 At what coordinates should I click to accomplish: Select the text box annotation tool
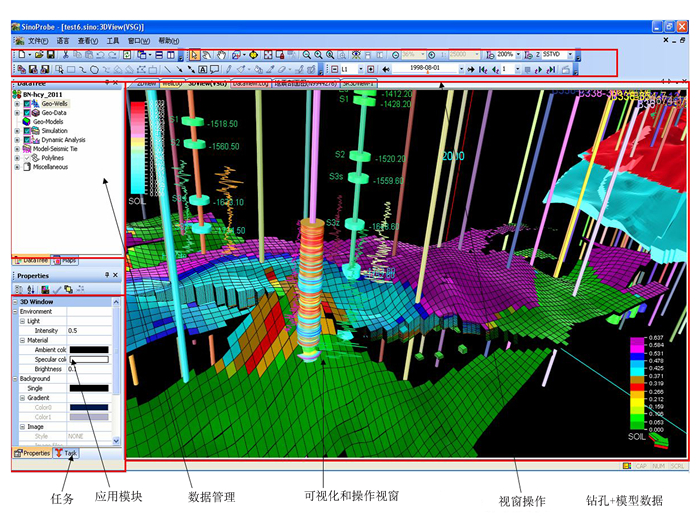point(202,69)
